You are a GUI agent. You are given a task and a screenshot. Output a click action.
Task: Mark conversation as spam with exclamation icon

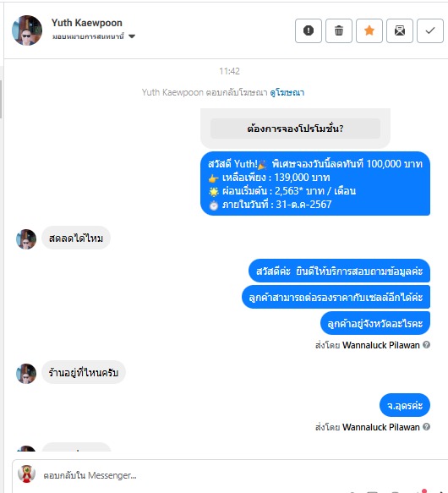[x=308, y=30]
